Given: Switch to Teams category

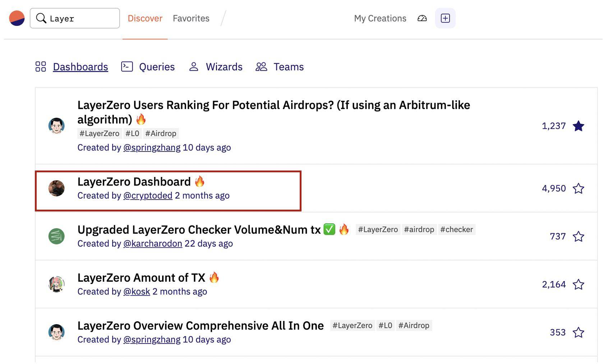Looking at the screenshot, I should pyautogui.click(x=289, y=67).
